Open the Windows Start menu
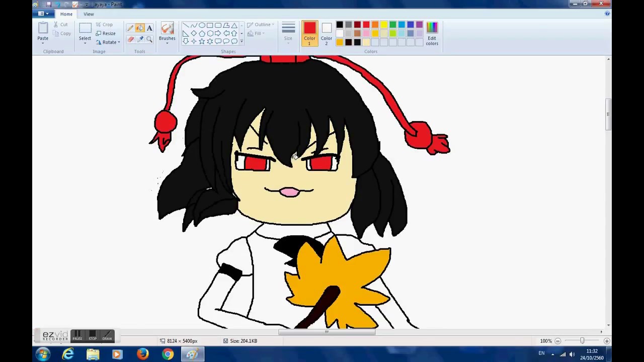This screenshot has height=362, width=644. click(x=43, y=354)
